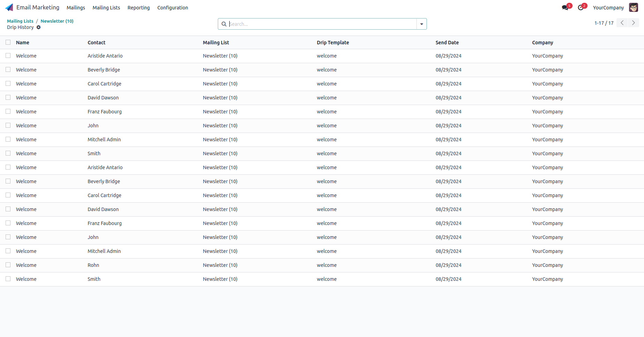Go back to Mailing Lists breadcrumb
Screen dimensions: 644x337
tap(20, 21)
